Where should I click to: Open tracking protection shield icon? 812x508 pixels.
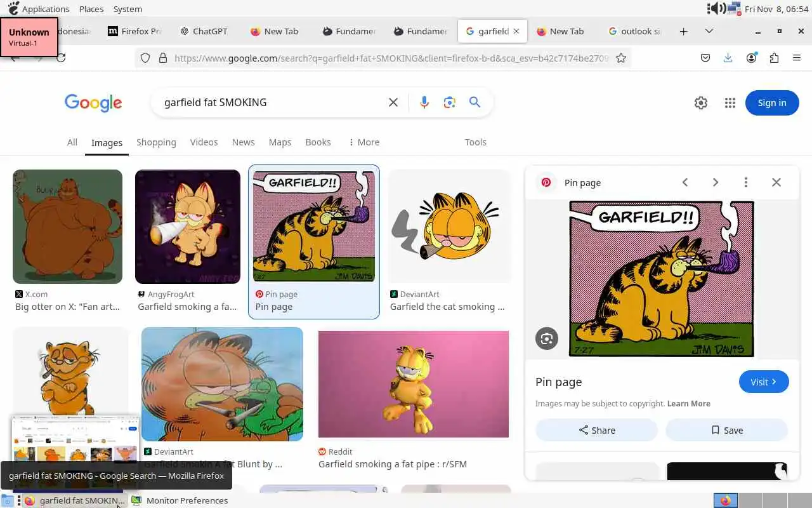[x=145, y=58]
